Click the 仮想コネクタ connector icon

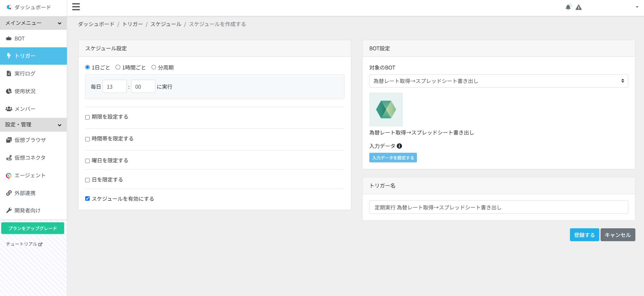click(8, 158)
